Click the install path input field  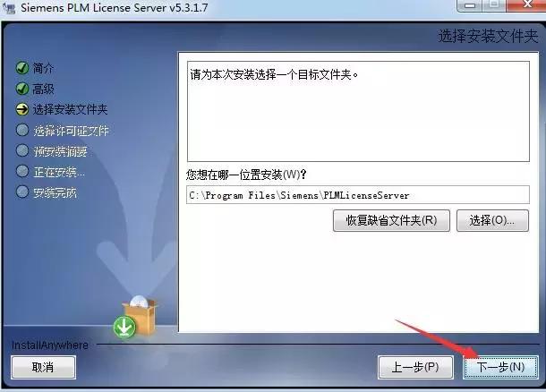point(358,195)
